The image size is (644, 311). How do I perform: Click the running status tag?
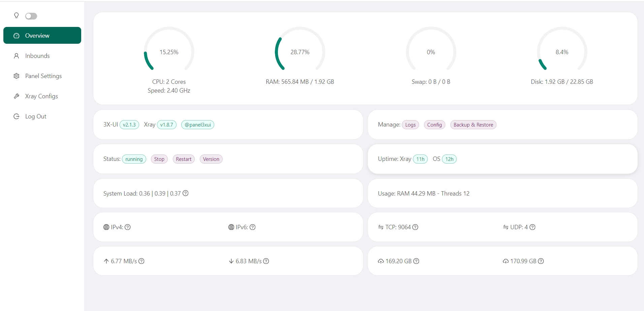[134, 159]
